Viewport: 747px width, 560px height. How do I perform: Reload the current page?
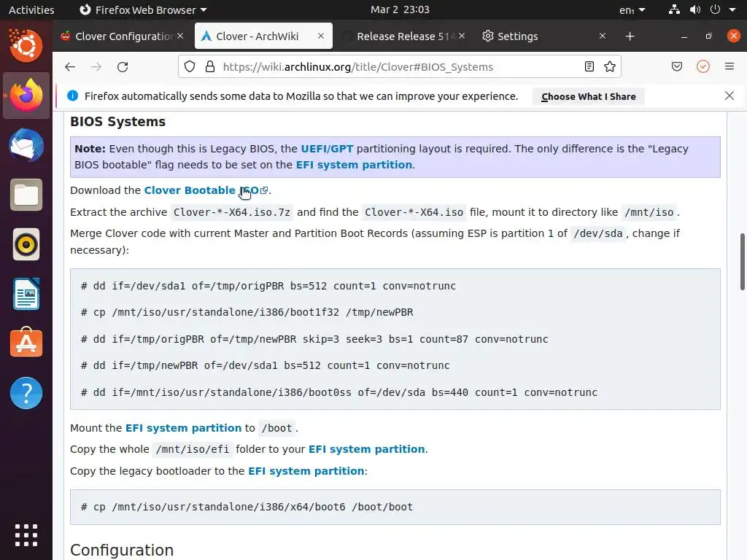[x=123, y=66]
